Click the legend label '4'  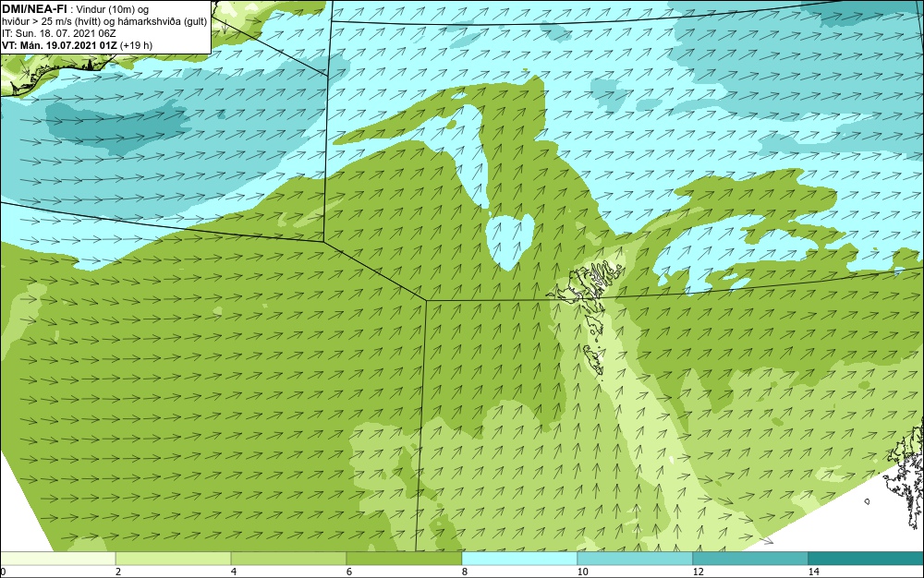pyautogui.click(x=234, y=572)
